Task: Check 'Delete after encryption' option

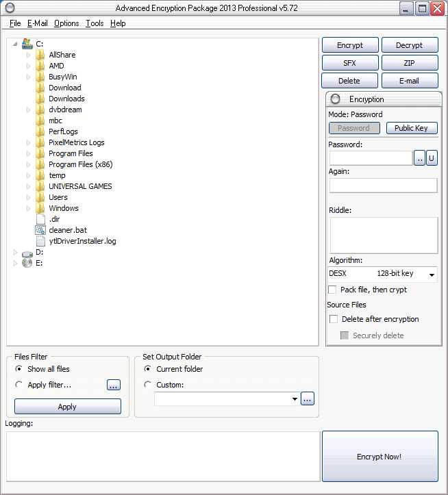Action: point(334,319)
